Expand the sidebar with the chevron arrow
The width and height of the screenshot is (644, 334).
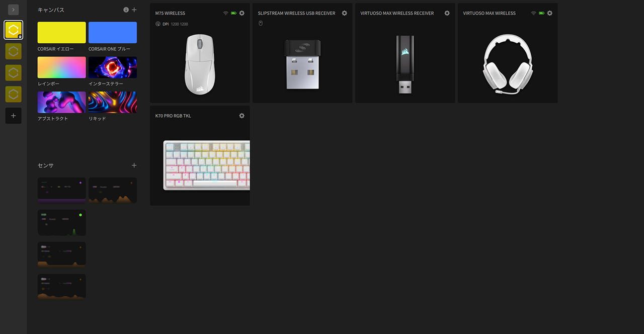[x=14, y=10]
